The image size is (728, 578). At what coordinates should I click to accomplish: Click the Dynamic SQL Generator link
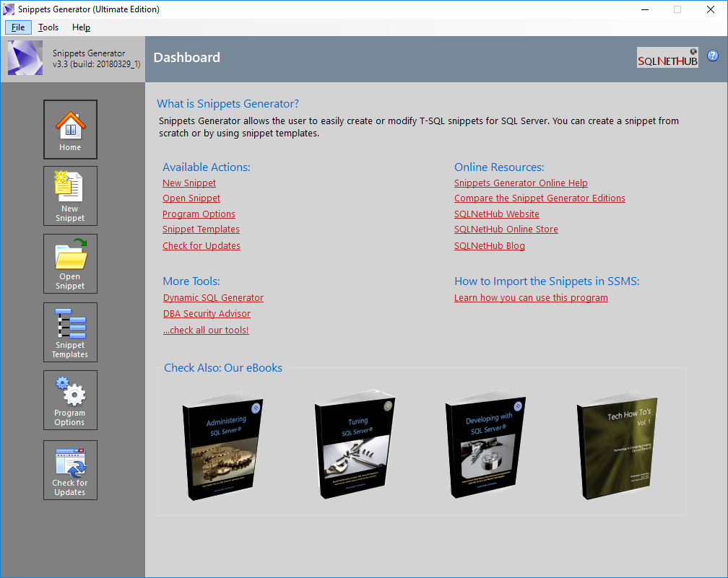(x=213, y=298)
